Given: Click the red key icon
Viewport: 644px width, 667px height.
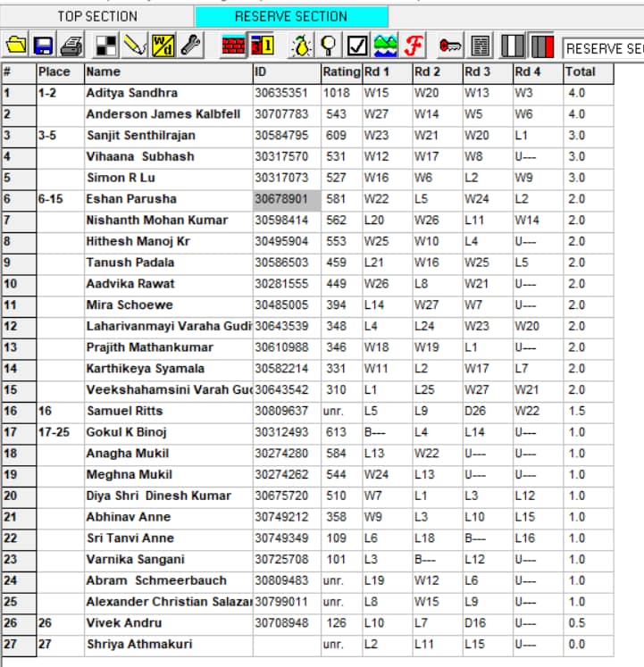Looking at the screenshot, I should point(449,45).
